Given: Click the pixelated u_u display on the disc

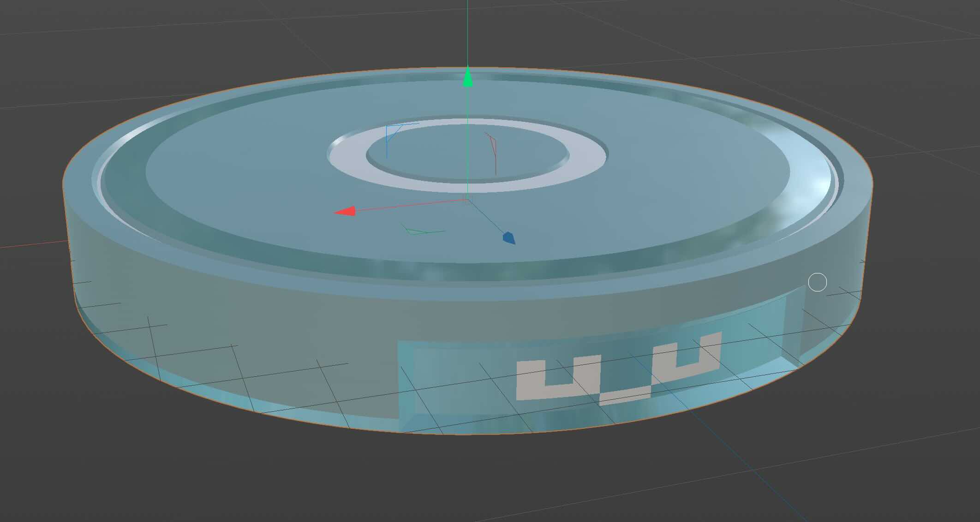Looking at the screenshot, I should pyautogui.click(x=618, y=369).
